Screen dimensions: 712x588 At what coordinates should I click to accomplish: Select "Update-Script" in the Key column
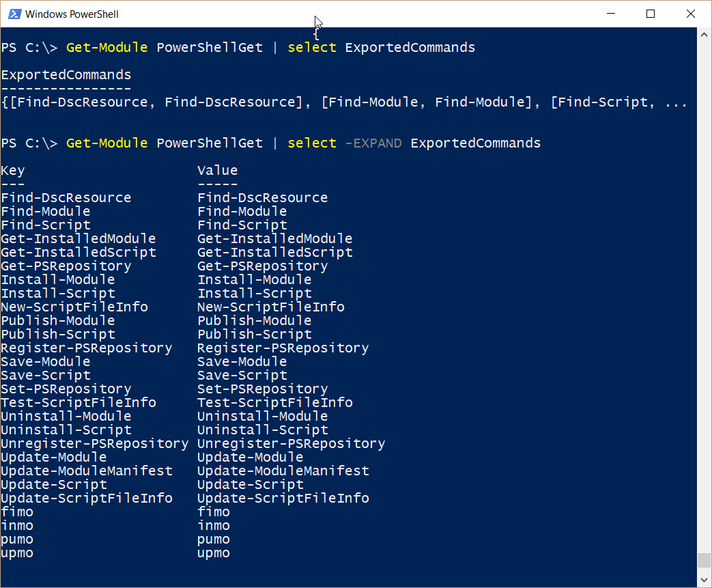(53, 484)
